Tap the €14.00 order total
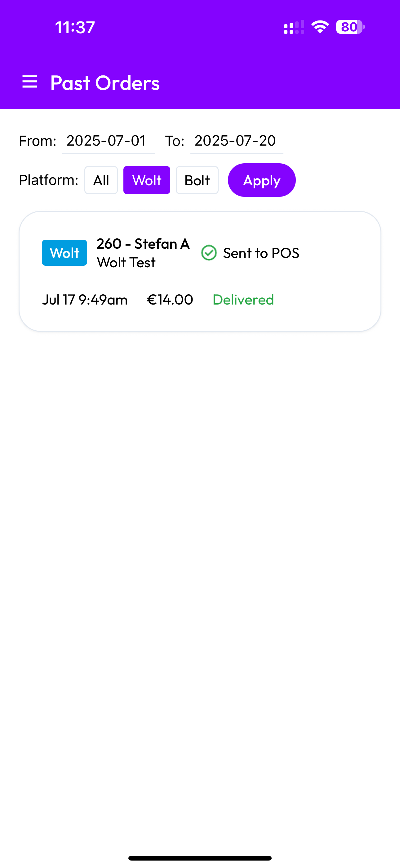 point(170,300)
